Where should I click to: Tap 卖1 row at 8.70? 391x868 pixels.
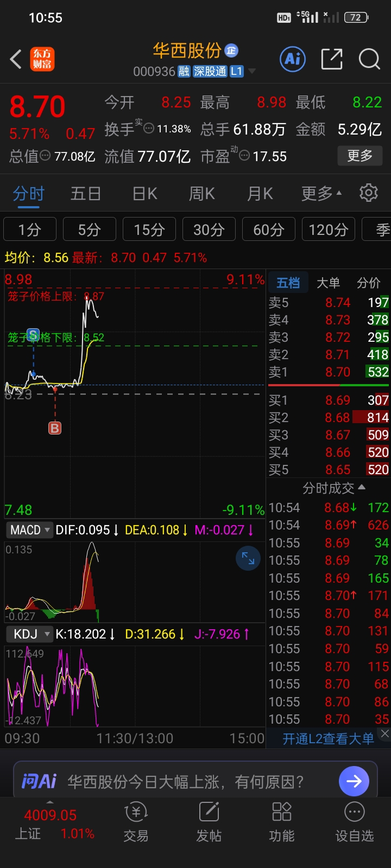pos(329,372)
